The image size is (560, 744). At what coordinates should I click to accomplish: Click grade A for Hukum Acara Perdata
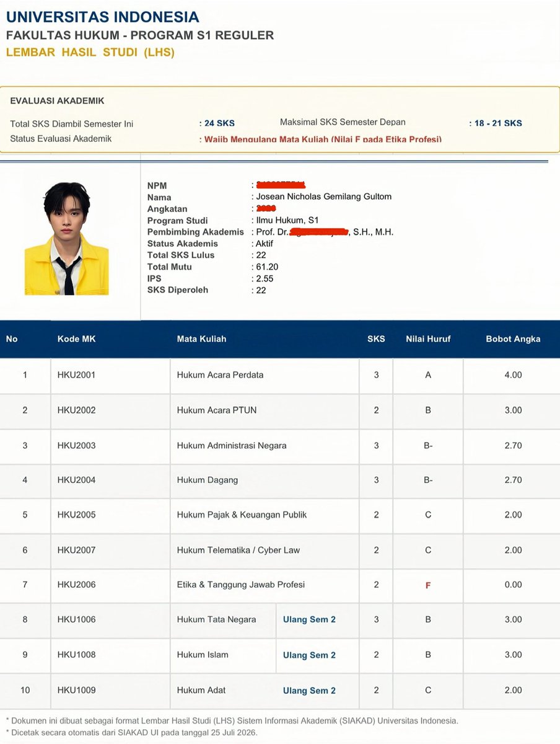pyautogui.click(x=428, y=375)
